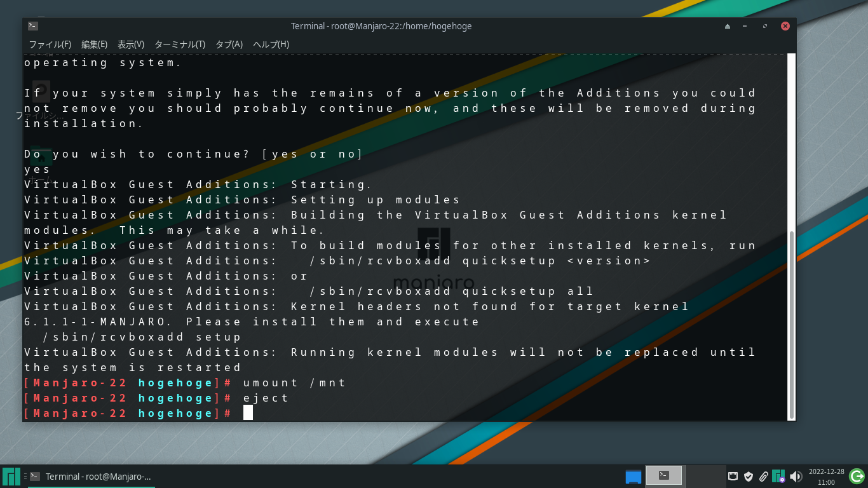Close the Terminal window
This screenshot has height=488, width=868.
coord(785,26)
